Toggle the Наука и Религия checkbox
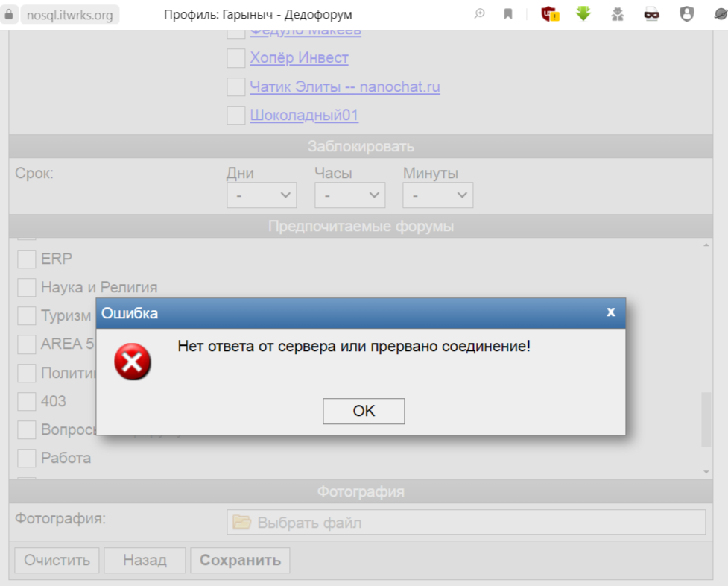 tap(27, 287)
